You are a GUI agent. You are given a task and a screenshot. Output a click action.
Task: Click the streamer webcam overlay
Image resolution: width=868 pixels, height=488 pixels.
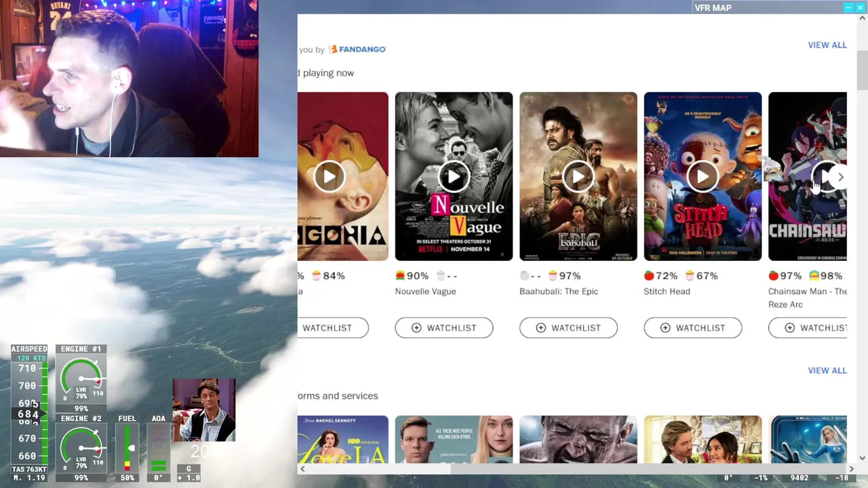click(129, 79)
